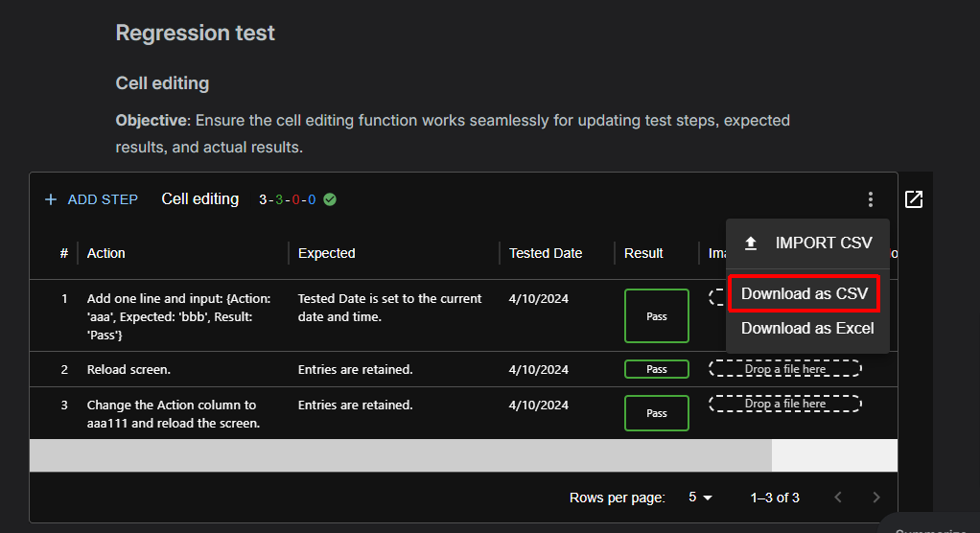Screen dimensions: 980x533
Task: Click the plus icon beside ADD STEP
Action: (x=51, y=199)
